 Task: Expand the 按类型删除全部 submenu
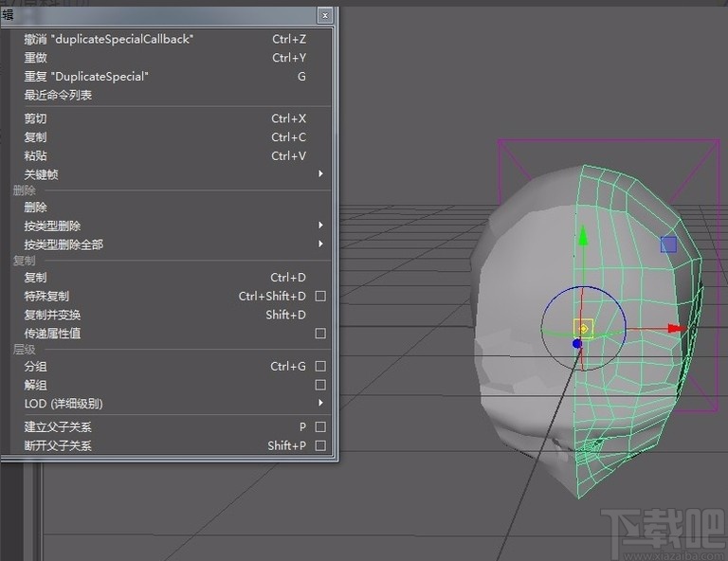(320, 244)
